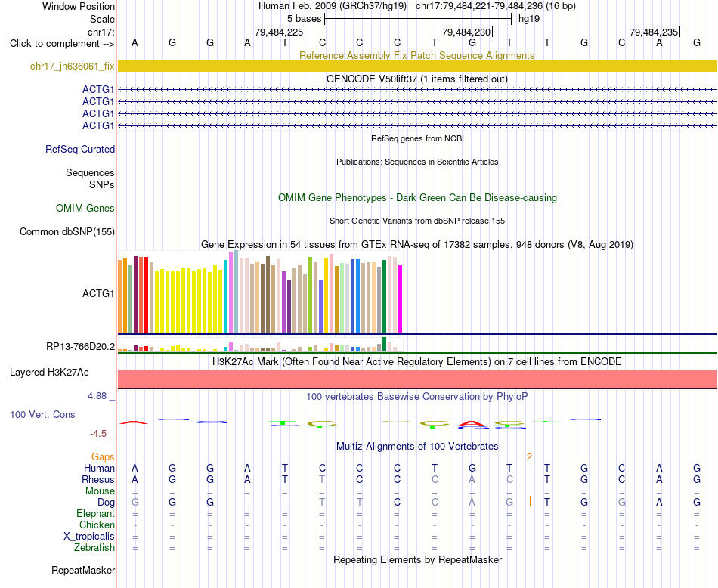Click the 'Common dbSNP(155)' track label
The height and width of the screenshot is (588, 718).
pos(67,232)
